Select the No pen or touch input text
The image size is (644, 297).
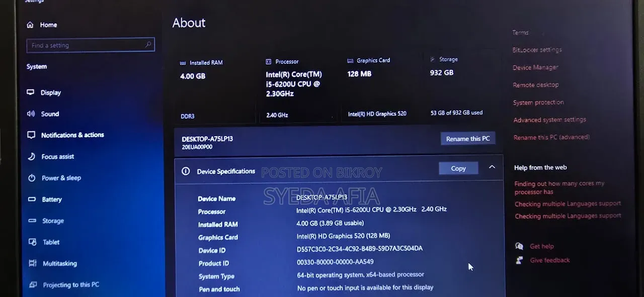pos(365,287)
